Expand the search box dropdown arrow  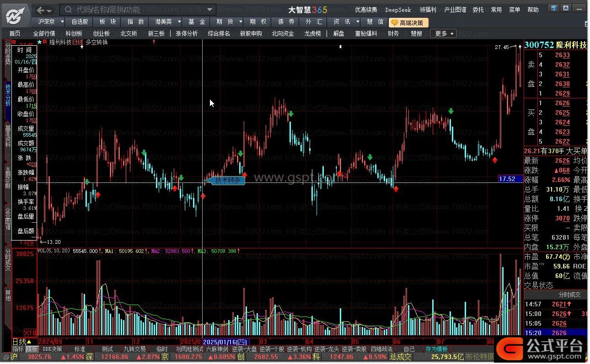coord(210,10)
